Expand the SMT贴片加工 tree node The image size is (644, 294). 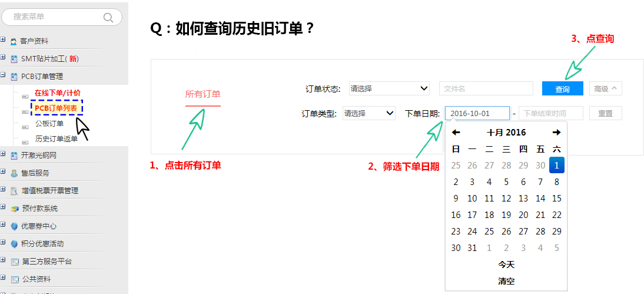click(3, 58)
